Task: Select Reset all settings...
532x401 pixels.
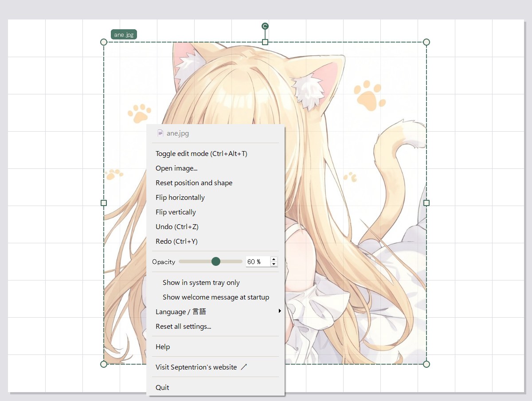Action: 215,327
